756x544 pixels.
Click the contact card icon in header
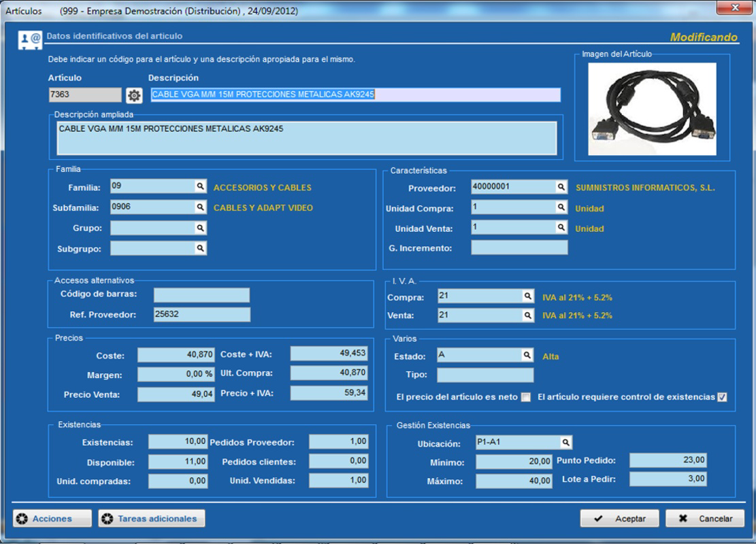pyautogui.click(x=30, y=41)
